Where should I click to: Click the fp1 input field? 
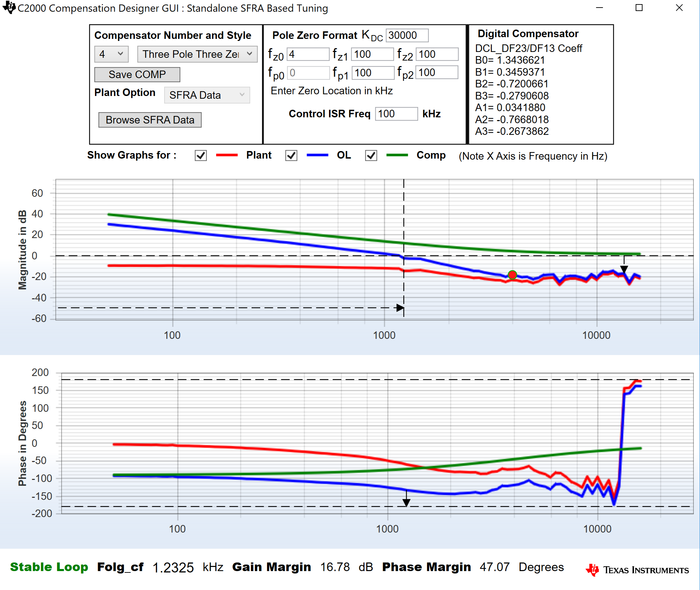(373, 73)
